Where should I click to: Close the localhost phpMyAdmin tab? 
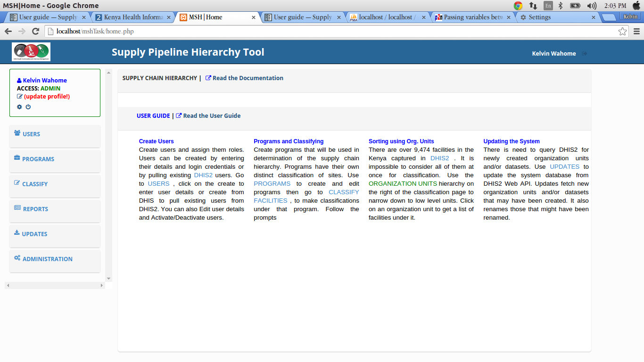423,17
